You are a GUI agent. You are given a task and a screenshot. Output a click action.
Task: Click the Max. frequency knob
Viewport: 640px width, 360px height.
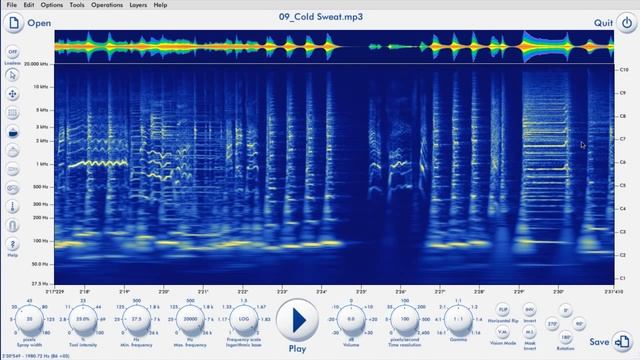pos(190,319)
